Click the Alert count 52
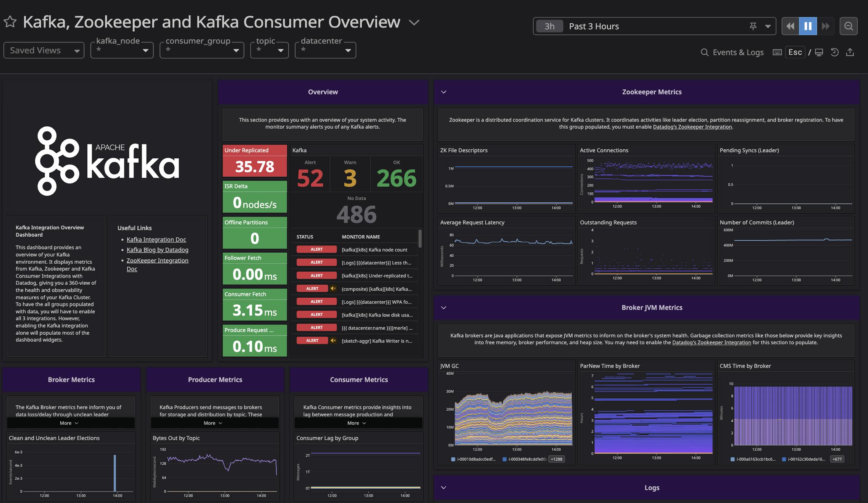 310,178
